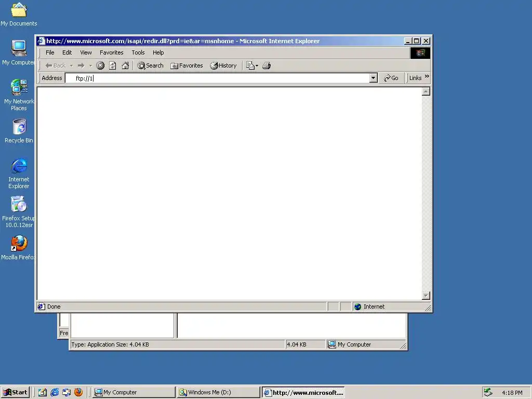Select the Mozilla Firefox desktop shortcut
This screenshot has width=532, height=399.
tap(19, 248)
